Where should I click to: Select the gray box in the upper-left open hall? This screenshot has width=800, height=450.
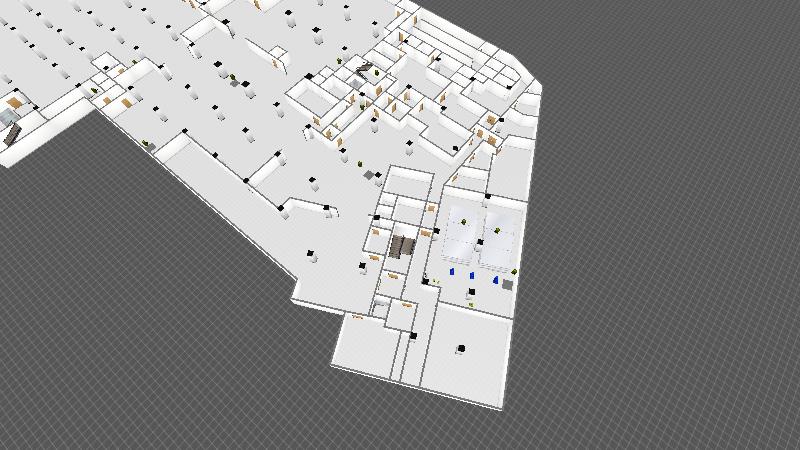tap(235, 83)
